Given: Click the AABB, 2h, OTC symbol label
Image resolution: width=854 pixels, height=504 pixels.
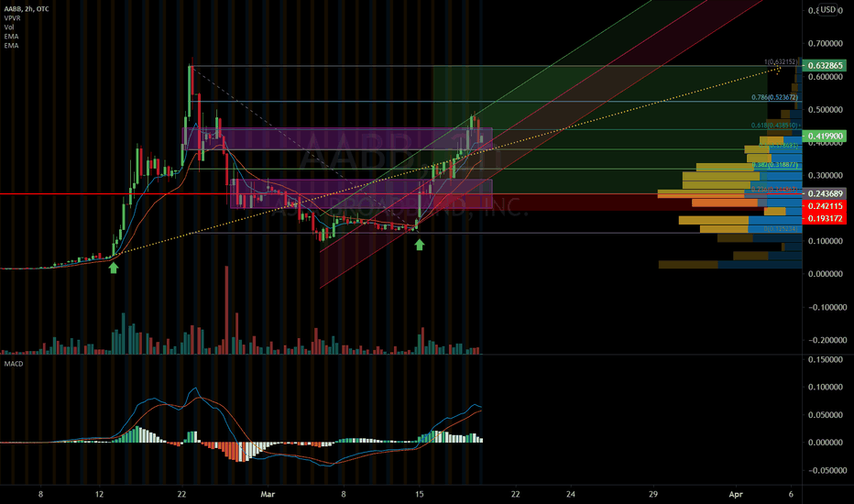Looking at the screenshot, I should point(27,9).
